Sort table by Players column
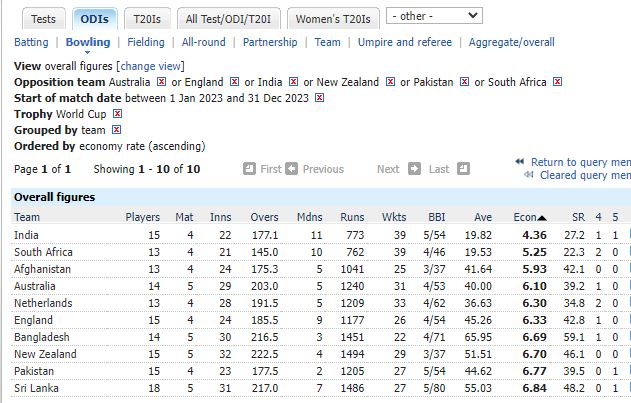631x403 pixels. coord(142,217)
